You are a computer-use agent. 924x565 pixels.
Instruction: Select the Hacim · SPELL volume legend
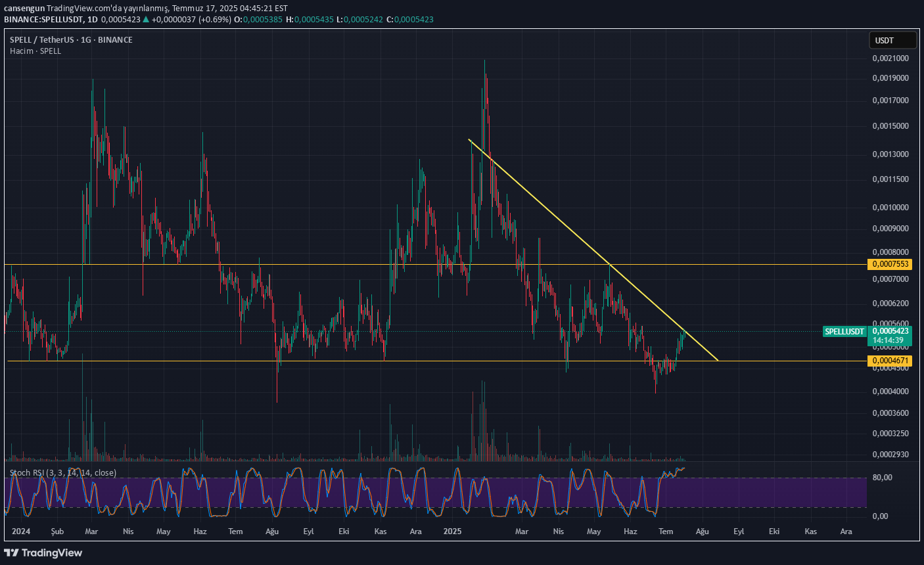click(x=35, y=51)
